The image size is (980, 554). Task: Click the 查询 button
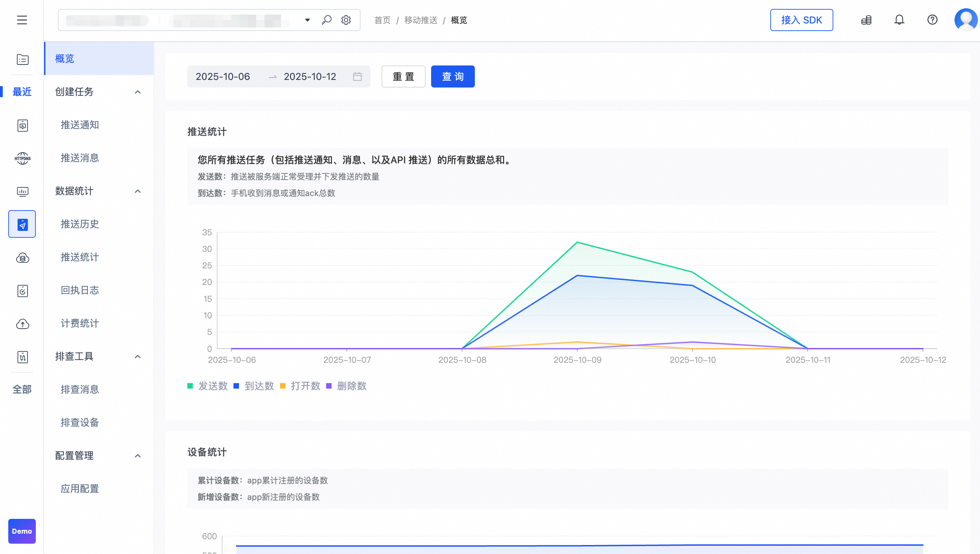coord(452,76)
